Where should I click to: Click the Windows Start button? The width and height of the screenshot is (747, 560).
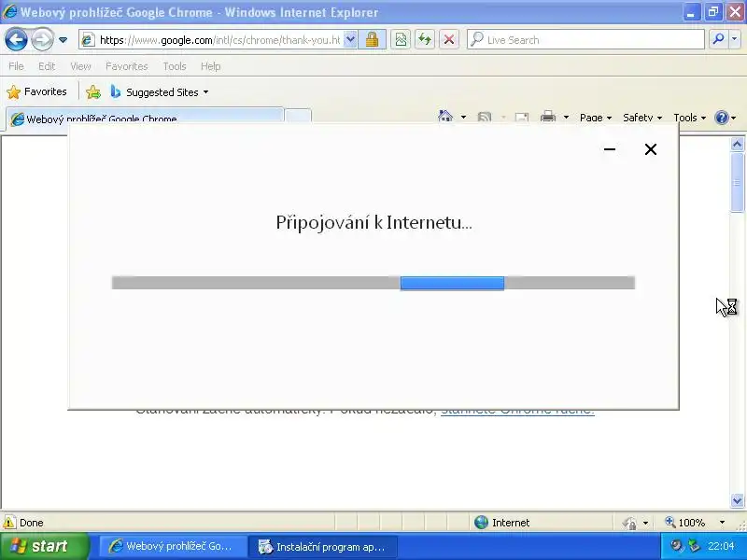click(x=44, y=546)
